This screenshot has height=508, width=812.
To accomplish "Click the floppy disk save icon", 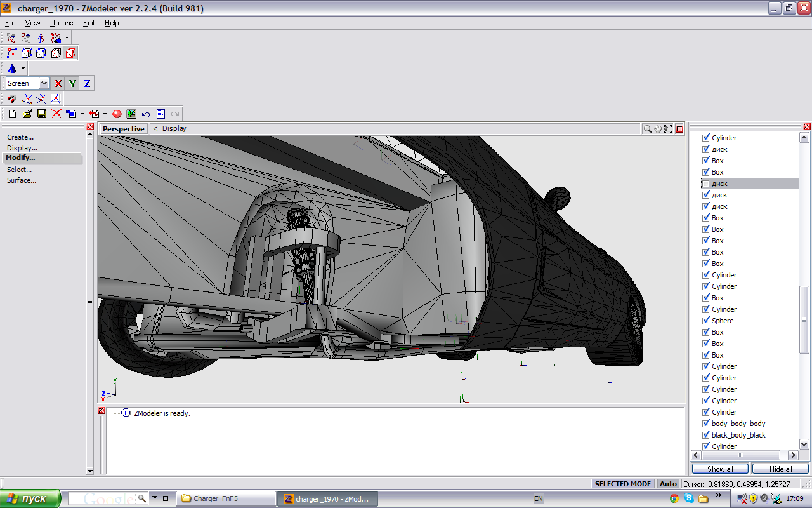I will tap(42, 114).
